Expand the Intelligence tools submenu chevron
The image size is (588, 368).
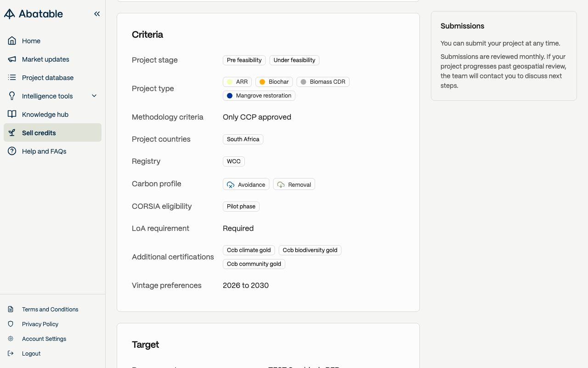coord(94,96)
